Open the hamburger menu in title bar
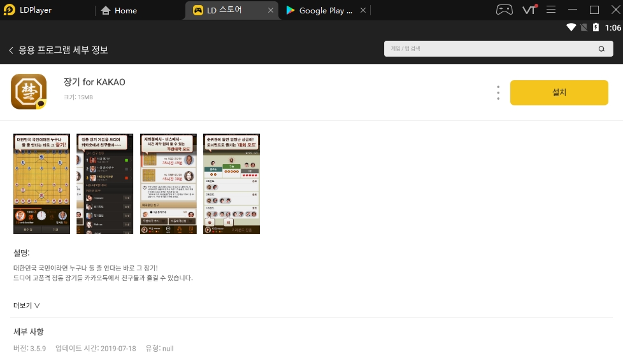623x364 pixels. (x=550, y=10)
